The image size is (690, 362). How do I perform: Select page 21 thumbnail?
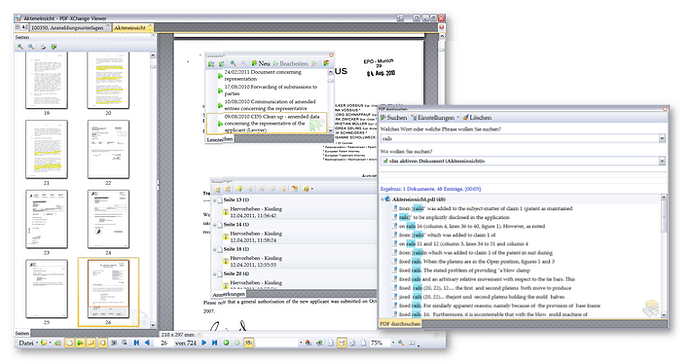tap(47, 150)
